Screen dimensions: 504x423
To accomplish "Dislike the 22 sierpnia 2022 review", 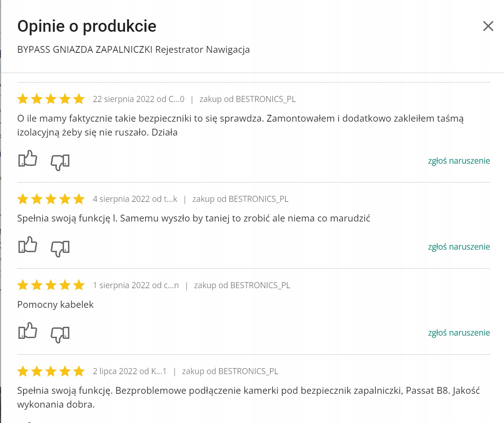I will tap(60, 162).
